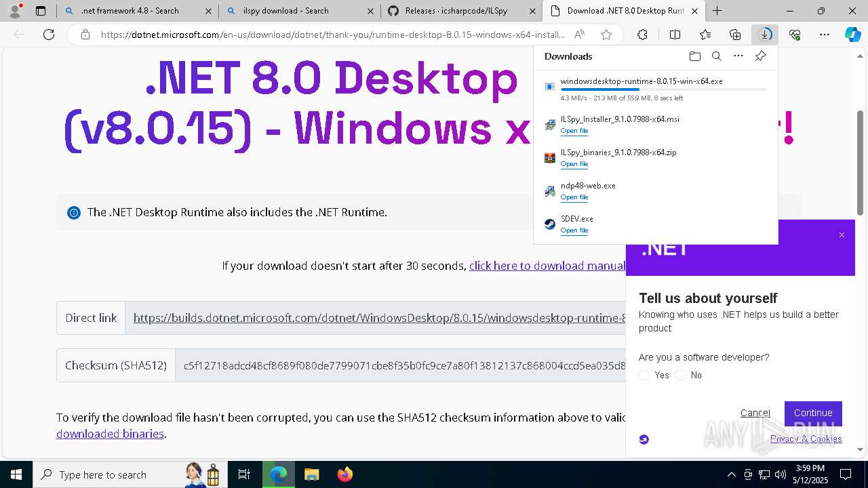Open more options in Downloads panel
The width and height of the screenshot is (868, 488).
pos(738,56)
